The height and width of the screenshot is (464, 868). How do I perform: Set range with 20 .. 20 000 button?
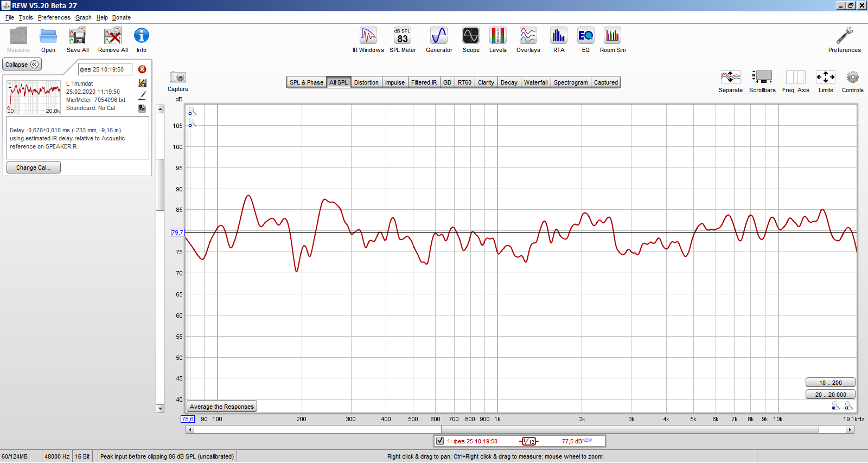(831, 395)
